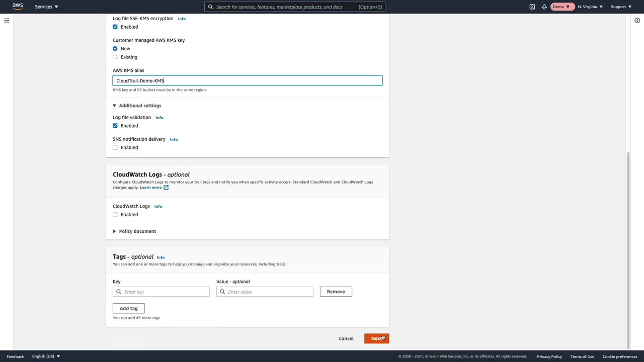644x362 pixels.
Task: Open Privacy Policy in footer
Action: pos(549,356)
